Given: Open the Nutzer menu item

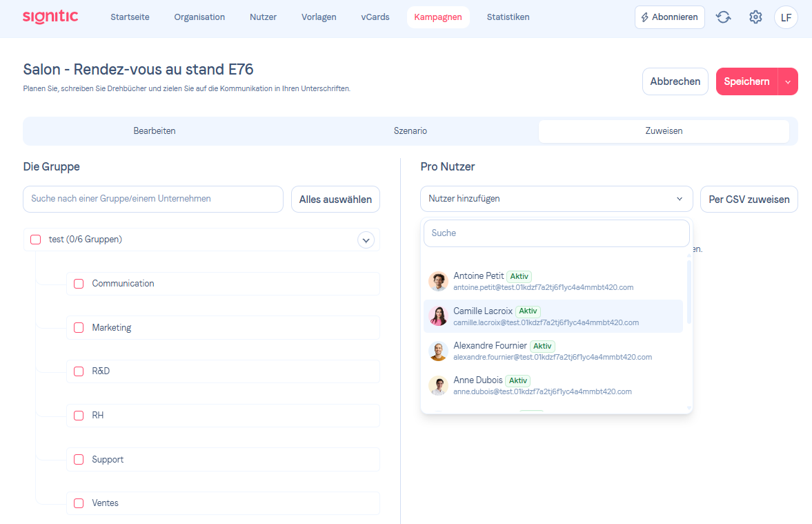Looking at the screenshot, I should [263, 17].
